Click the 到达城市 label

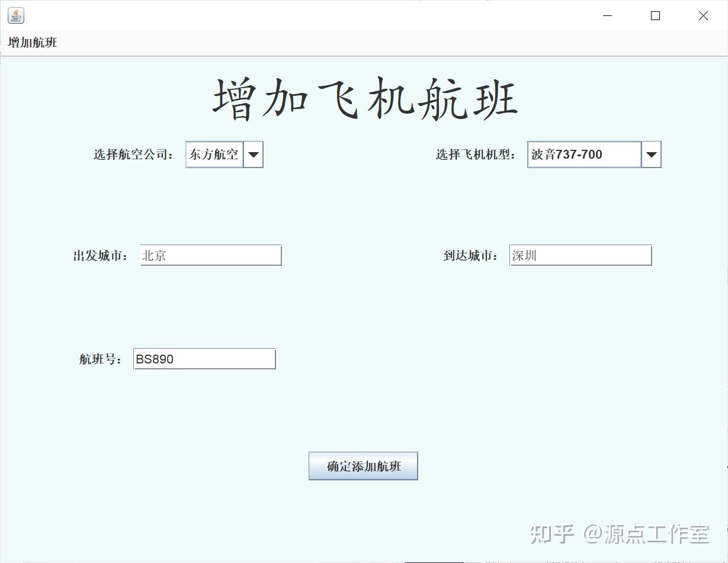[471, 256]
